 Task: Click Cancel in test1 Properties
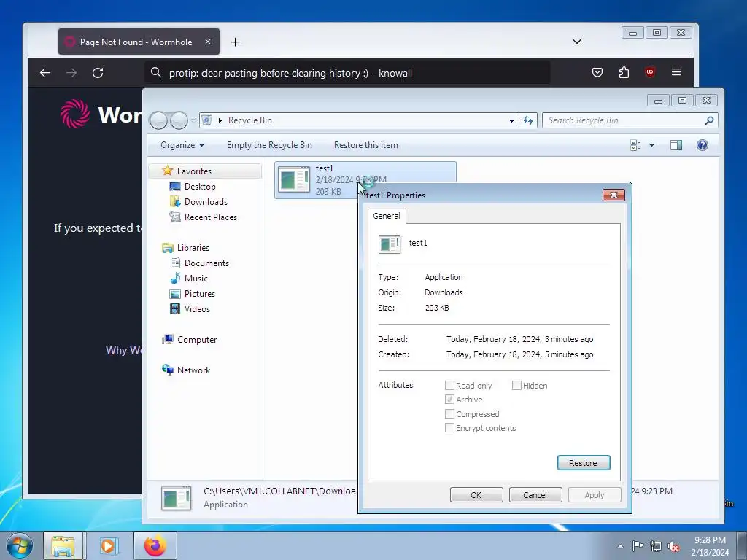[535, 495]
